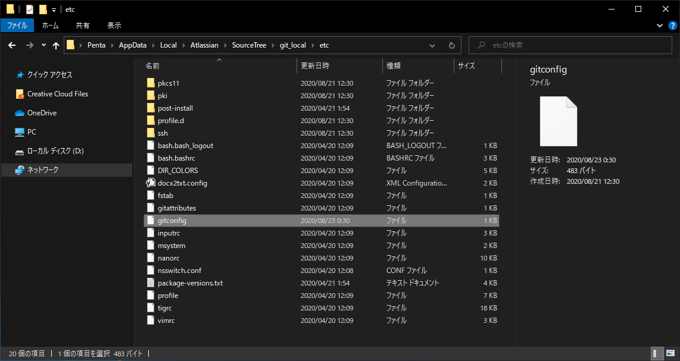Click the nanorc file icon
Screen dimensions: 680x361
point(150,258)
